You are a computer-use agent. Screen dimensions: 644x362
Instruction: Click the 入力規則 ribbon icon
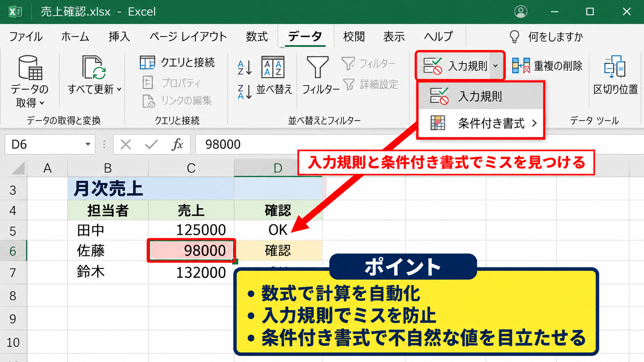(x=433, y=66)
